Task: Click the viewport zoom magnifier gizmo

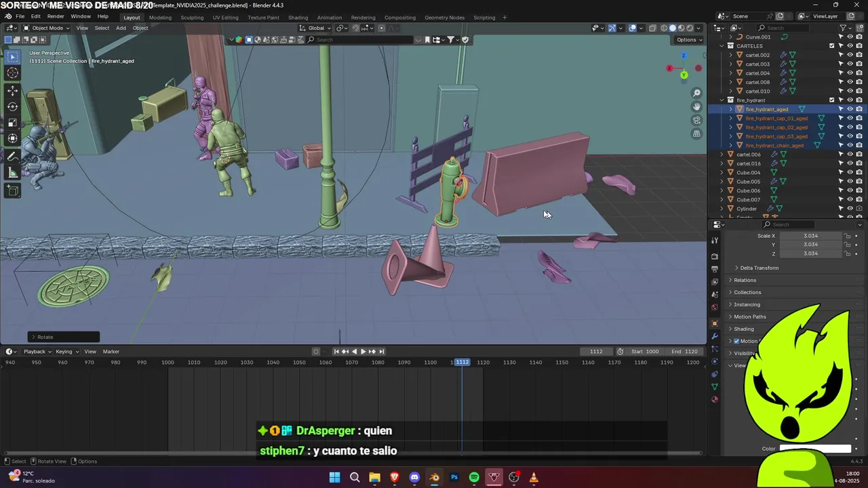Action: 696,93
